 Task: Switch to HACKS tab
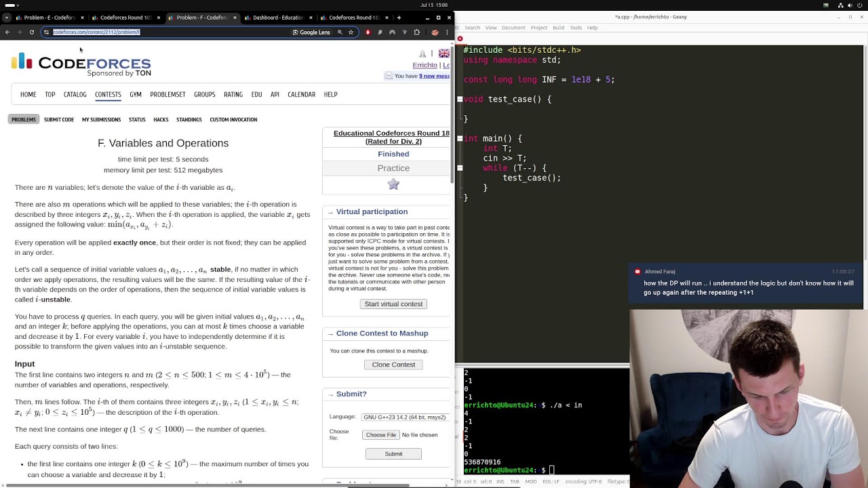point(161,119)
